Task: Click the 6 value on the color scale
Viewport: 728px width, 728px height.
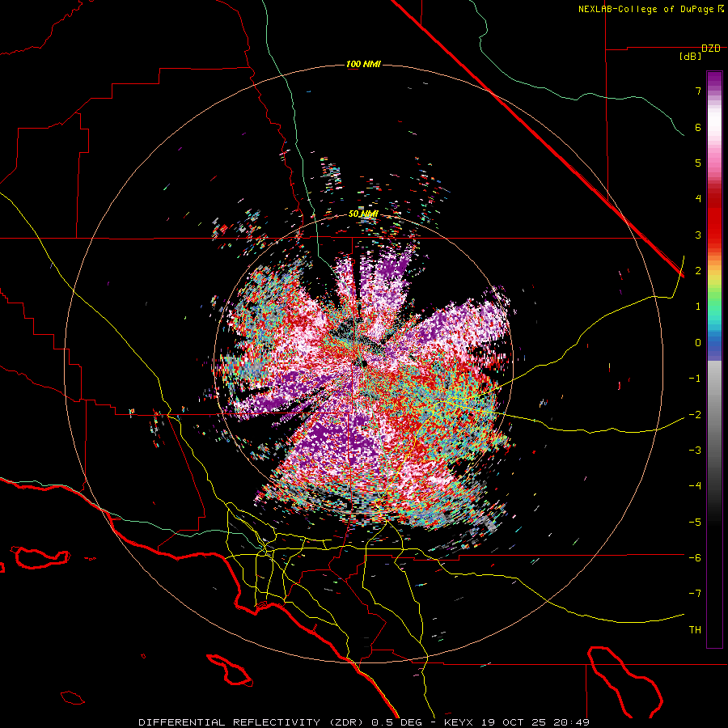Action: (x=698, y=127)
